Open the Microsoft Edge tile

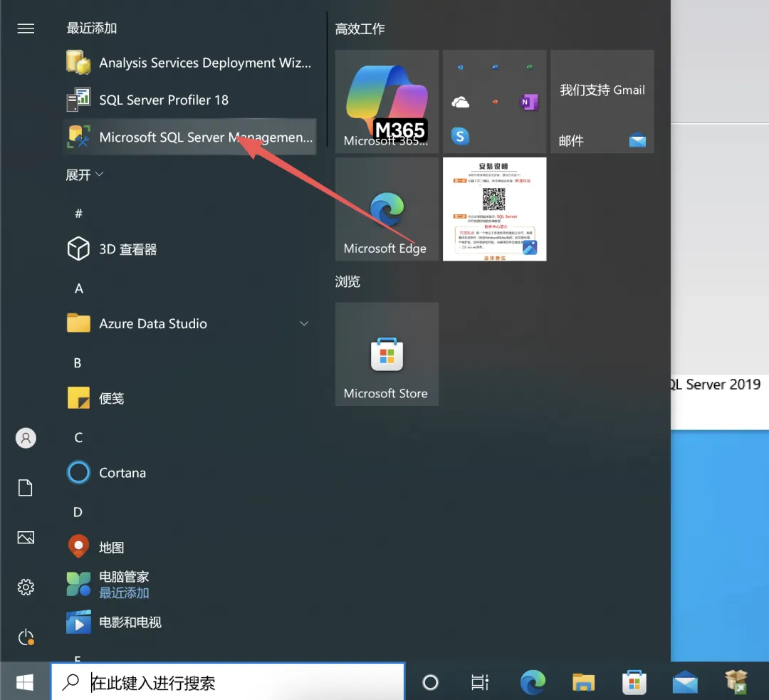[x=387, y=209]
